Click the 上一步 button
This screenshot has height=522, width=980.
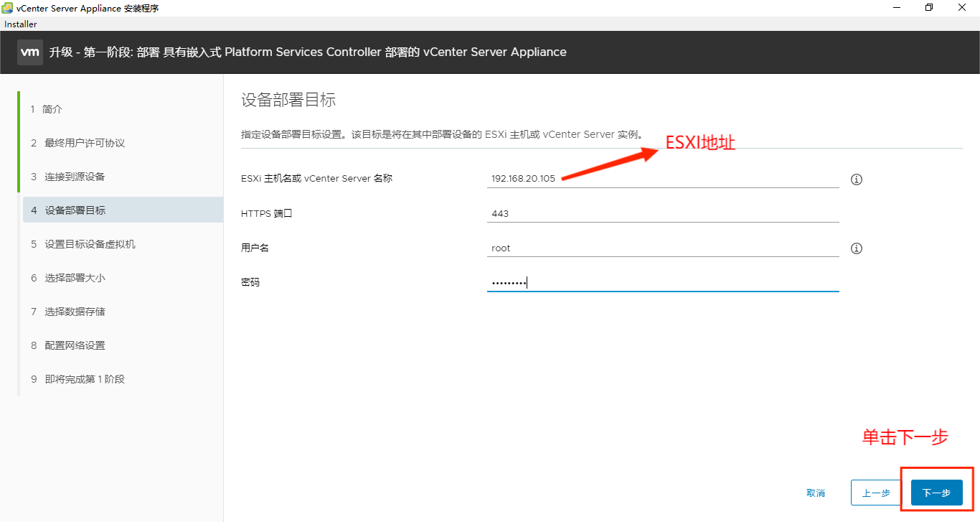876,493
